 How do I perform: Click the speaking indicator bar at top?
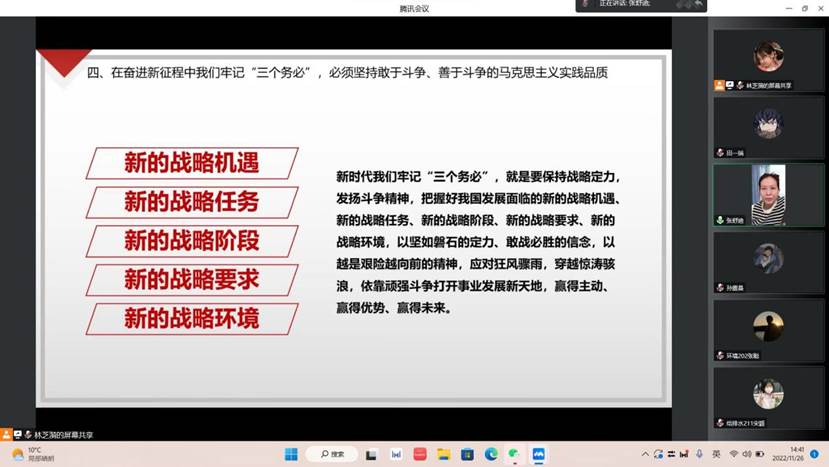click(641, 5)
